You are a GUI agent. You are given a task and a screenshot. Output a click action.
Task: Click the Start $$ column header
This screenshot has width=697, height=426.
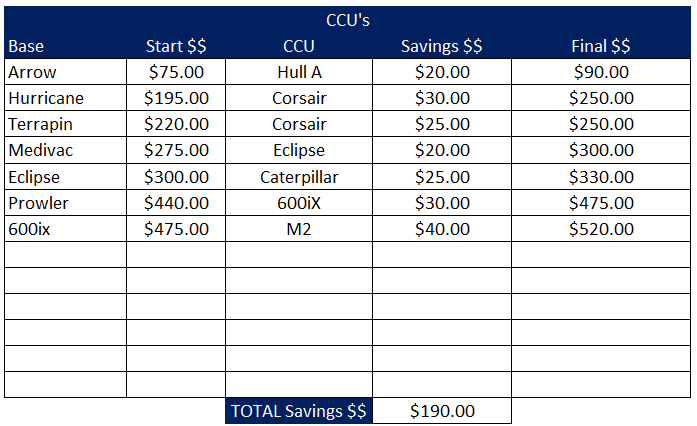(176, 46)
